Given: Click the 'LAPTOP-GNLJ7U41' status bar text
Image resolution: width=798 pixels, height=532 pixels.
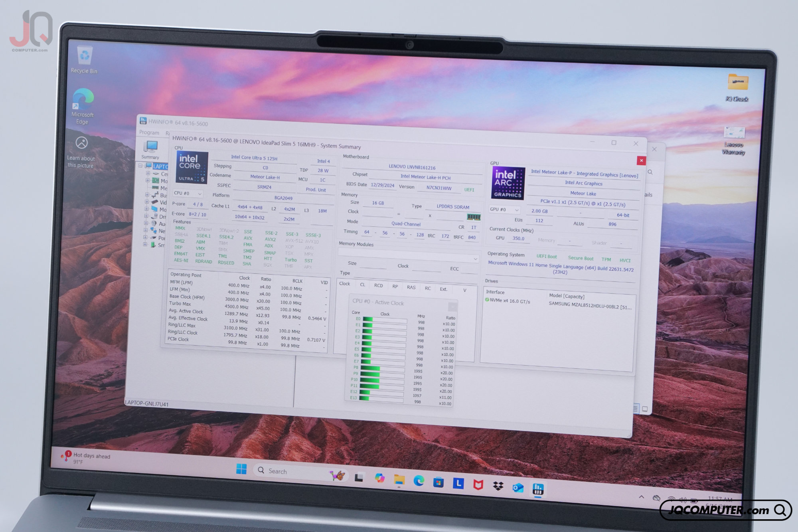Looking at the screenshot, I should [x=147, y=403].
